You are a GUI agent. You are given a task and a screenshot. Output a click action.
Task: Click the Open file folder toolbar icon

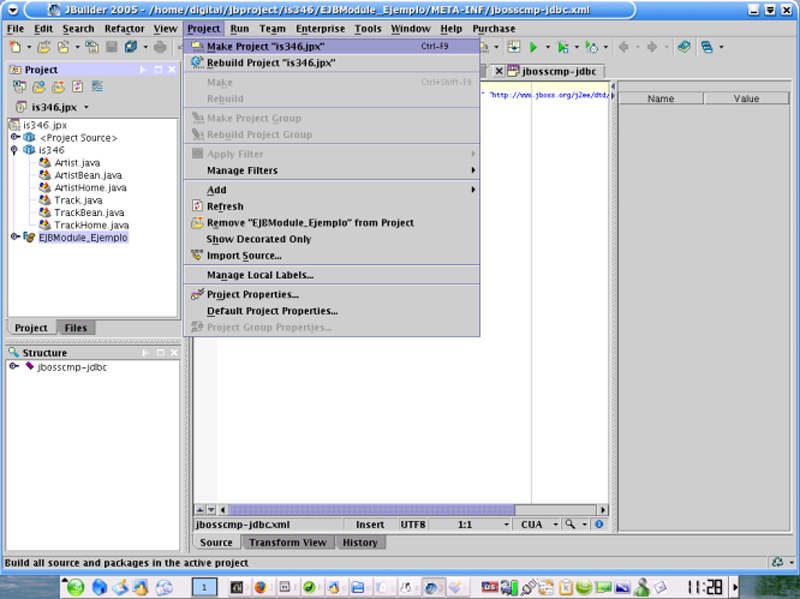[x=44, y=47]
